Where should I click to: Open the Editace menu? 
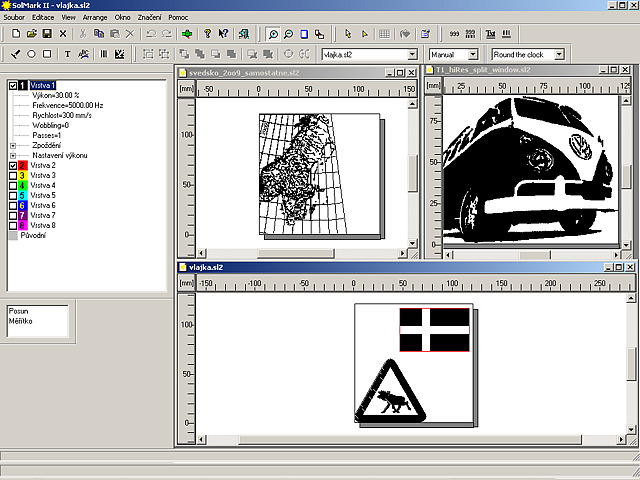tap(43, 17)
